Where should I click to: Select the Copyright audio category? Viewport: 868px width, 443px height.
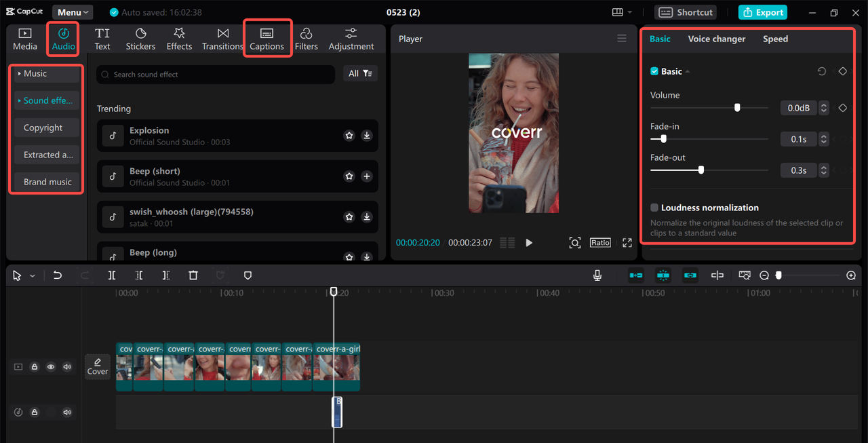[x=47, y=128]
